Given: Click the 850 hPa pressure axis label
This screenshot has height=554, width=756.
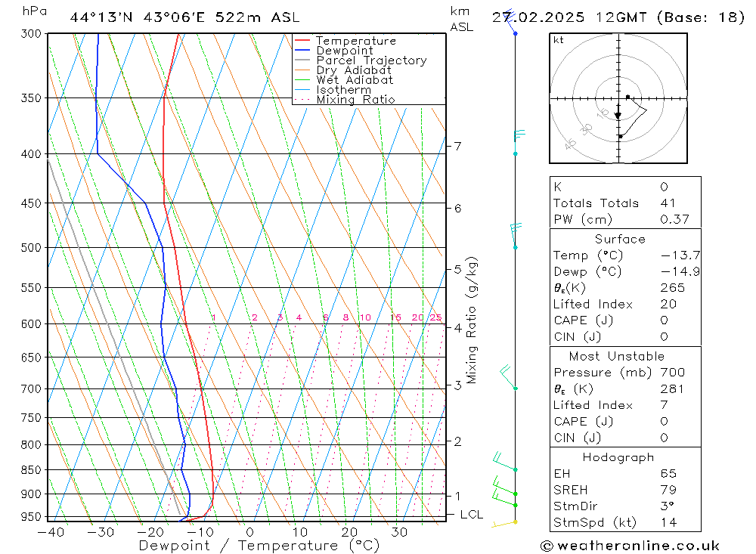Looking at the screenshot, I should [32, 469].
